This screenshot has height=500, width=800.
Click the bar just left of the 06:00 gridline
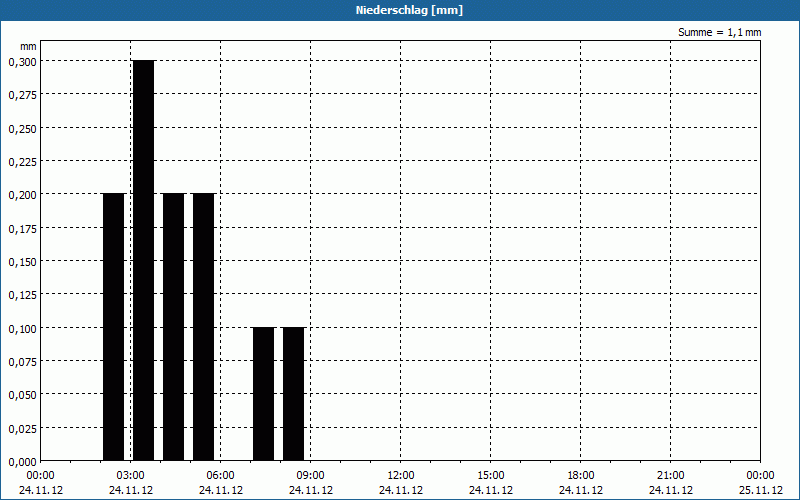point(203,327)
